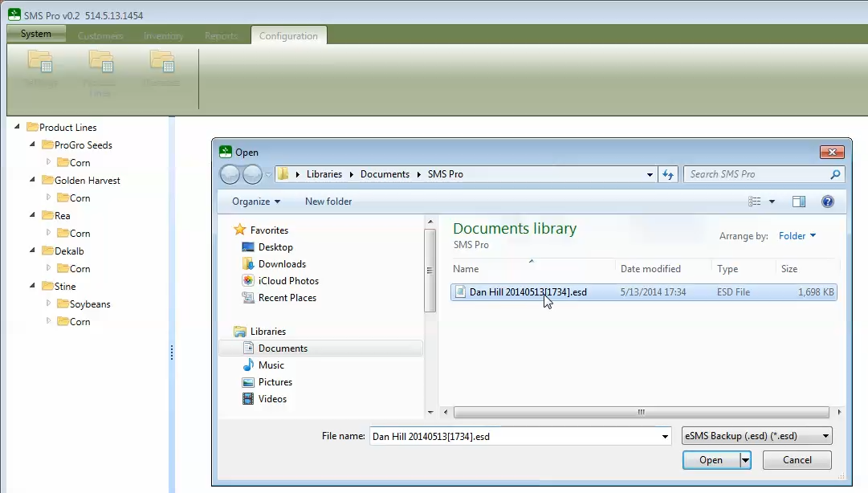Switch to the Configuration tab

(x=288, y=35)
